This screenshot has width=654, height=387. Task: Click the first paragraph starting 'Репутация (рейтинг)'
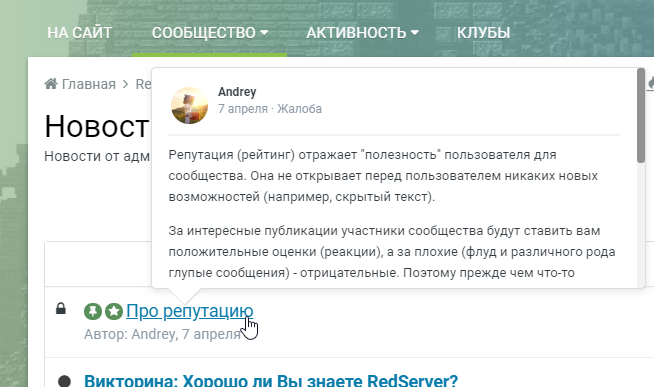[x=383, y=176]
